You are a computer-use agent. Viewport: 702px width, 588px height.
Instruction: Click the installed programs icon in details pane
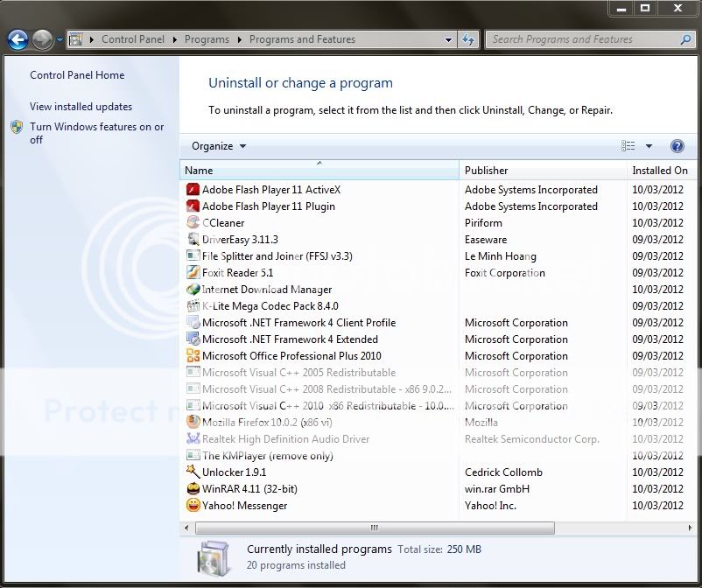click(x=214, y=558)
